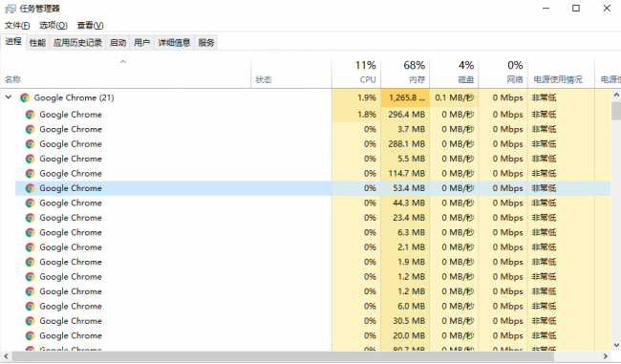Sort by the 状态 column header
The image size is (621, 364).
(291, 74)
